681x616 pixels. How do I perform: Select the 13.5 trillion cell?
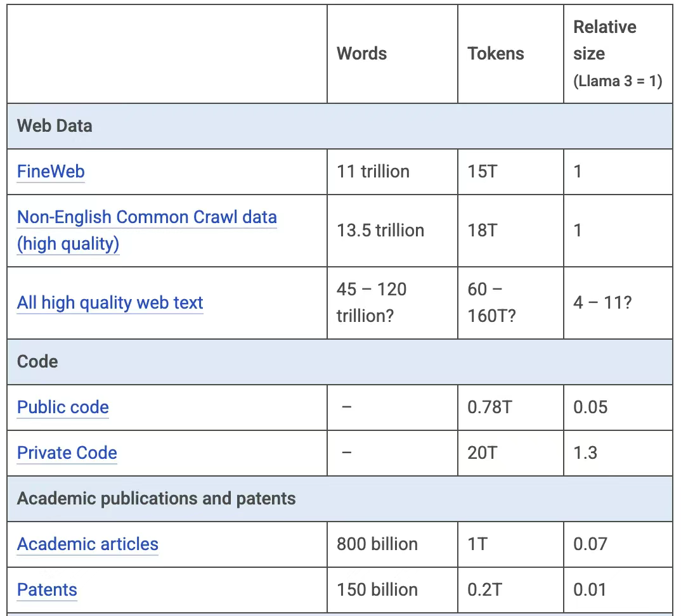(x=380, y=230)
